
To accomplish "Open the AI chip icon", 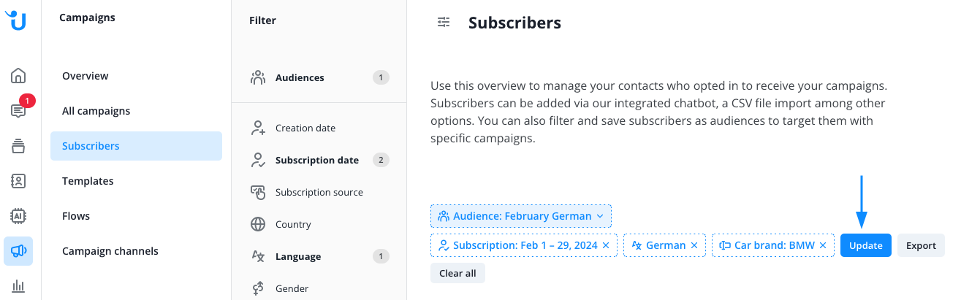I will click(18, 215).
